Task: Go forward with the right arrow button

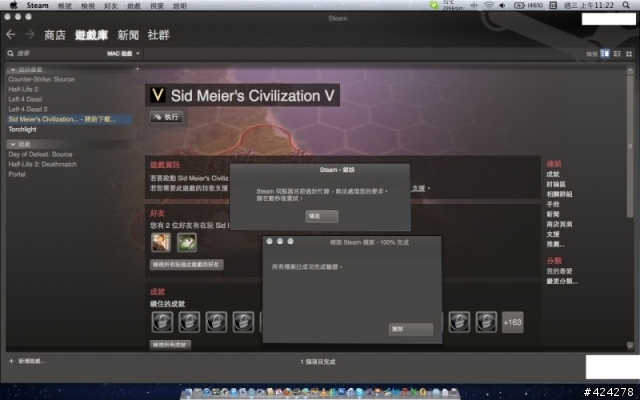Action: (x=30, y=35)
